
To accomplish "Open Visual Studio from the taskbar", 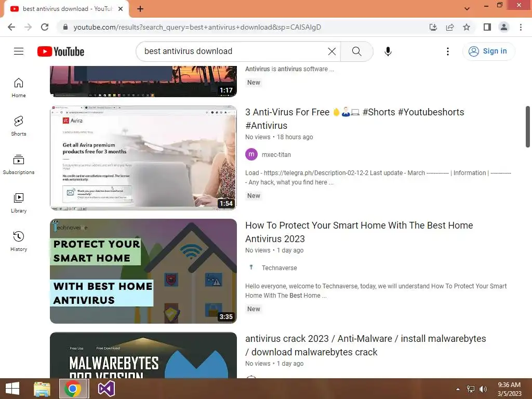I will [x=106, y=389].
